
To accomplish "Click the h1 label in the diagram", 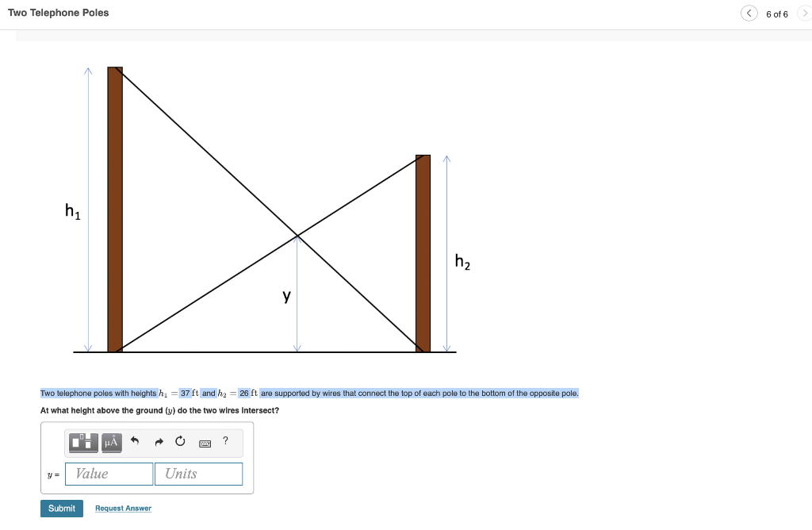I will pos(72,211).
